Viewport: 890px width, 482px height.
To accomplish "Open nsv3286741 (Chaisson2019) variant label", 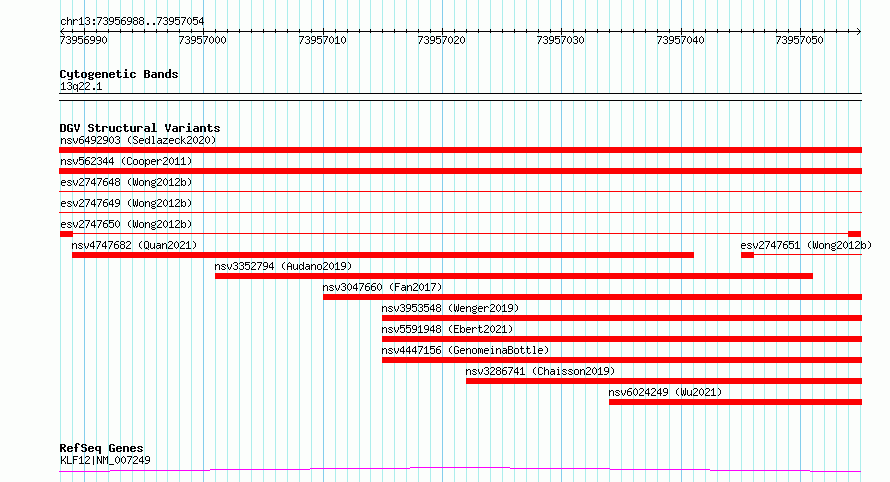I will click(x=540, y=371).
